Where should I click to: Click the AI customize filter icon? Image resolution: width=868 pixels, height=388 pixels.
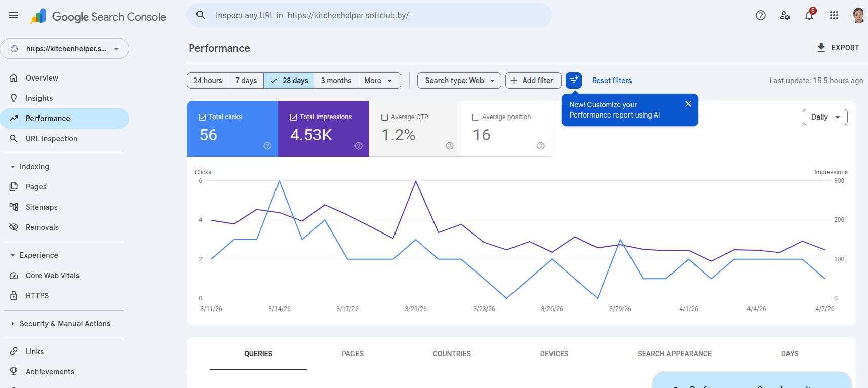[x=573, y=81]
